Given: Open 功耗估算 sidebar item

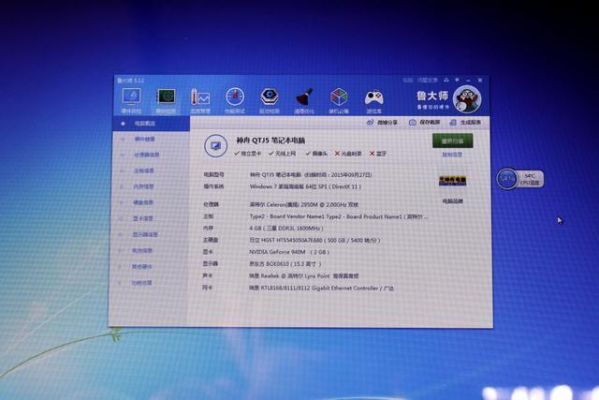Looking at the screenshot, I should (142, 283).
